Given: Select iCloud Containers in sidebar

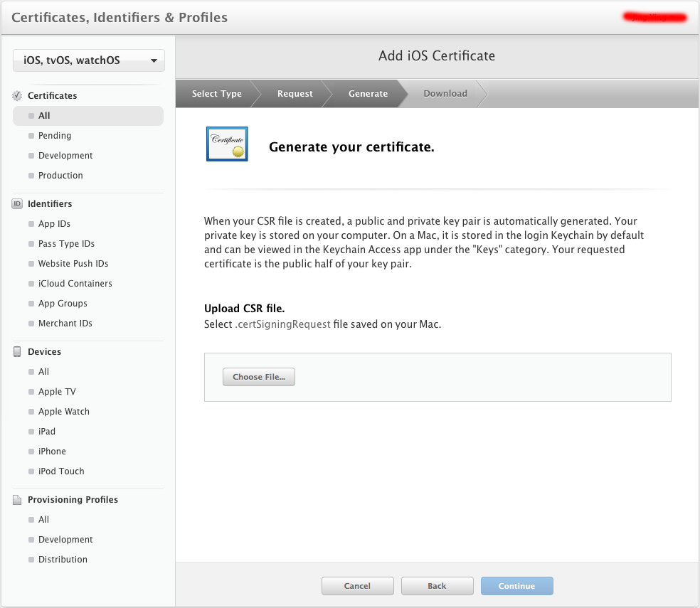Looking at the screenshot, I should click(x=75, y=284).
